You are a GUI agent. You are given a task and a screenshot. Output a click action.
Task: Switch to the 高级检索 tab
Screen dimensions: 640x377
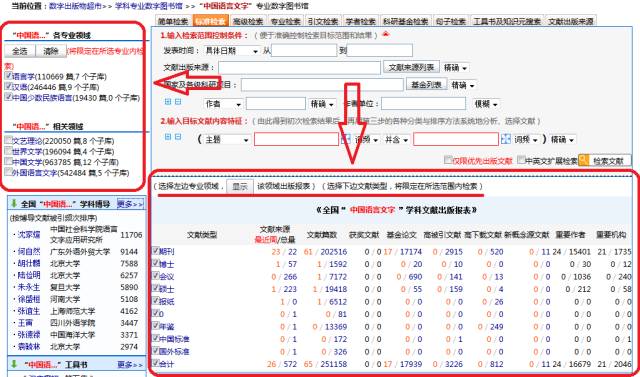coord(248,21)
